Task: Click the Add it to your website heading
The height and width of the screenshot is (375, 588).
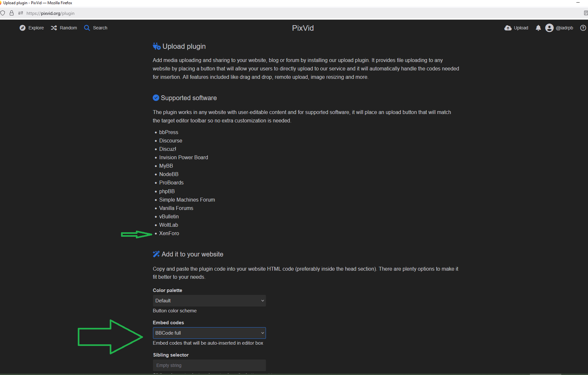Action: [192, 254]
